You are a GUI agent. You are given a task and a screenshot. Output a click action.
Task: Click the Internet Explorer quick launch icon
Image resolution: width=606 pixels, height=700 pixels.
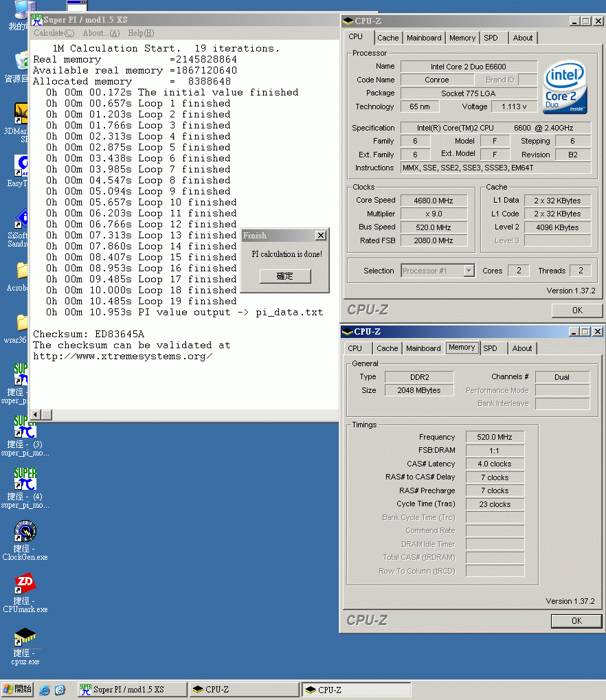tap(45, 690)
